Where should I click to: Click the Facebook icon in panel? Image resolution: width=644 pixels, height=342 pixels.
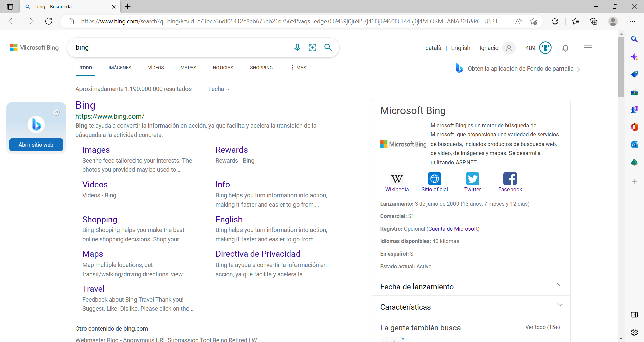click(x=510, y=179)
